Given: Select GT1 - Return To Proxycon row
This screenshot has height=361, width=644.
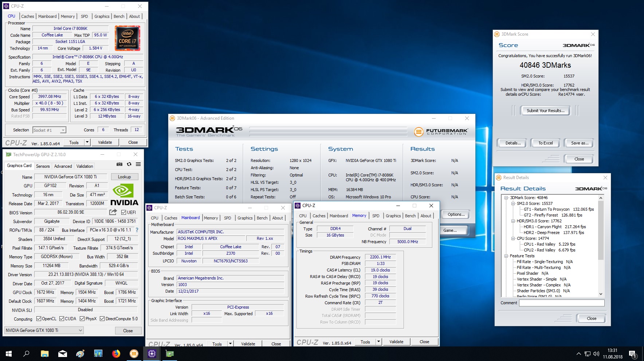Looking at the screenshot, I should coord(558,209).
